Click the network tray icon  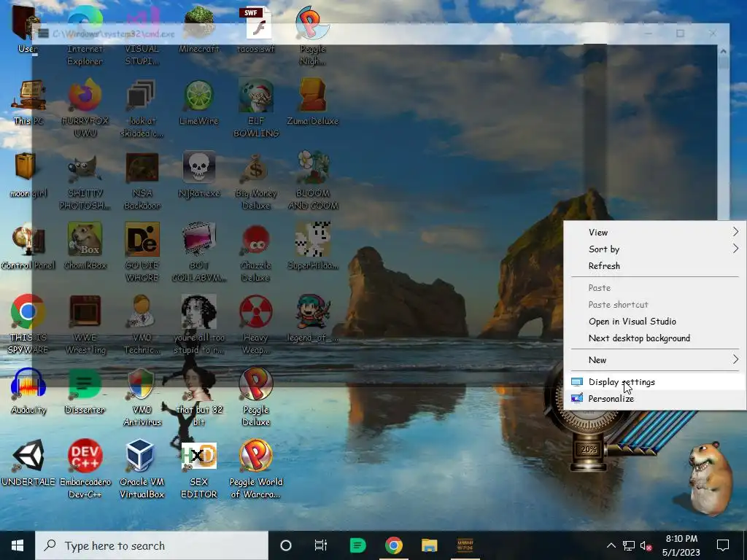click(x=628, y=545)
